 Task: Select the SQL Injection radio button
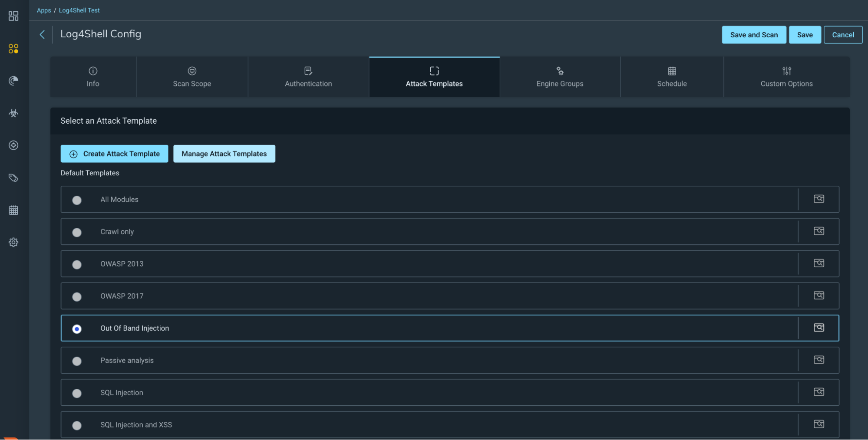click(x=77, y=393)
